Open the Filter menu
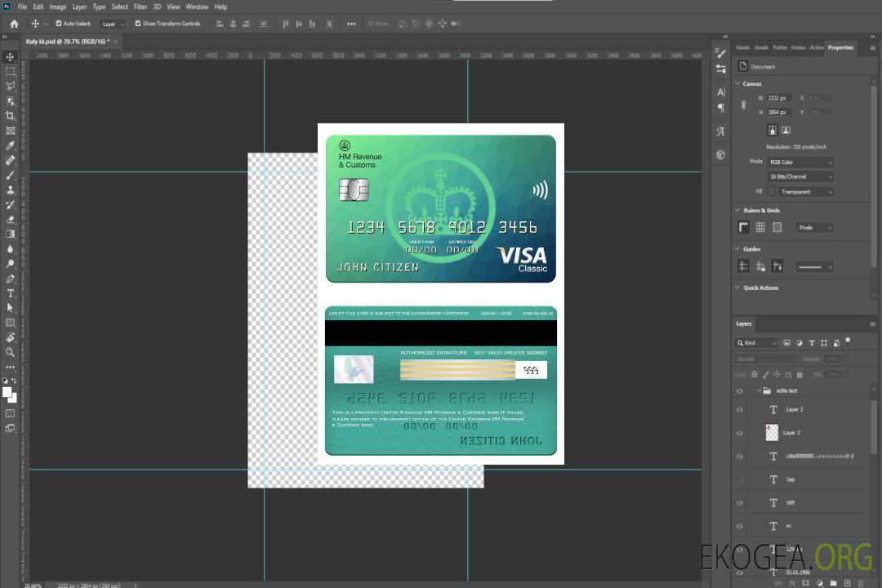The image size is (882, 588). (x=140, y=7)
